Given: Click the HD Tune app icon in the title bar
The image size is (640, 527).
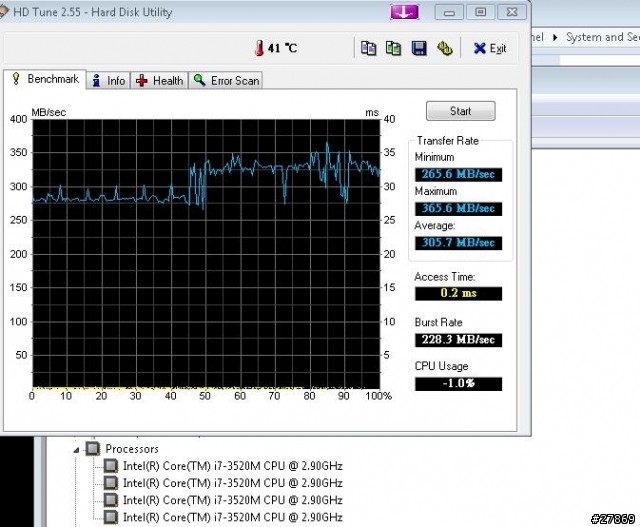Looking at the screenshot, I should click(x=3, y=11).
